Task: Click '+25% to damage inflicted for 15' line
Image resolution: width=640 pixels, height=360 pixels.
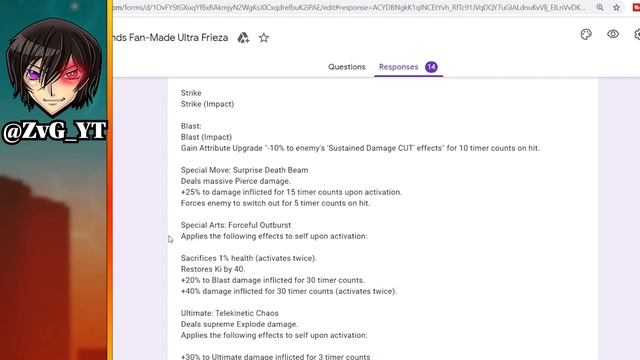Action: [291, 192]
